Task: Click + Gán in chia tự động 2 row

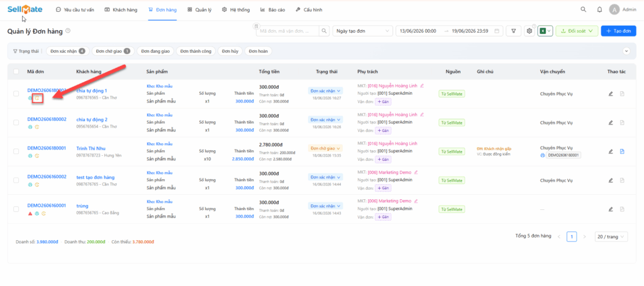Action: [x=383, y=131]
